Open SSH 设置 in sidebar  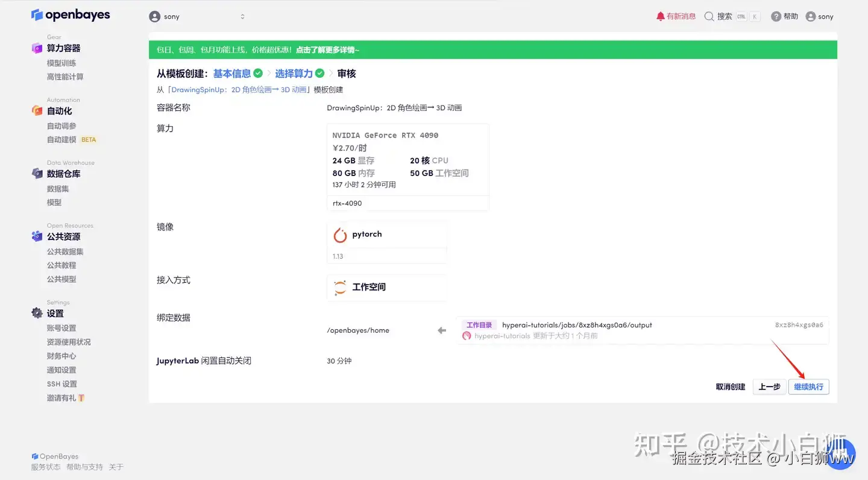[x=62, y=384]
